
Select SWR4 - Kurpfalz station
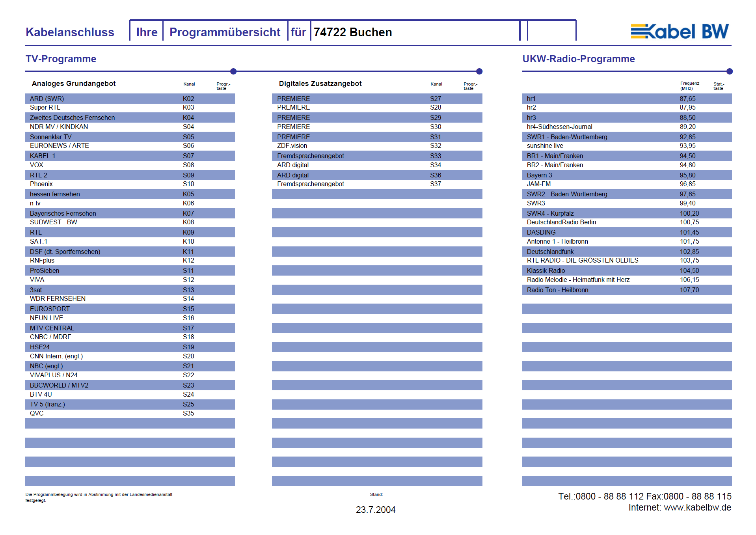pyautogui.click(x=627, y=213)
